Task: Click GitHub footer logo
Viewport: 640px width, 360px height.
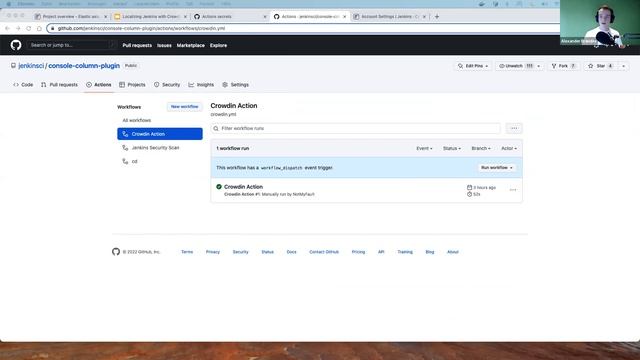Action: 116,252
